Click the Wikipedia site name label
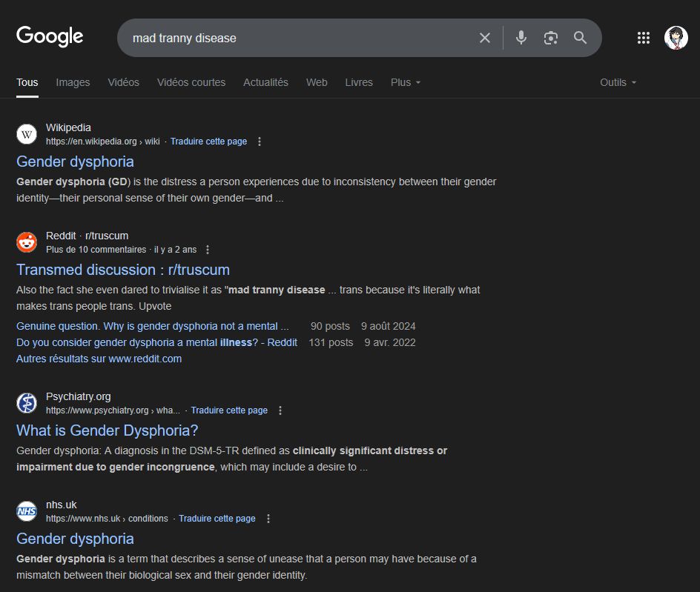This screenshot has height=592, width=700. (68, 127)
